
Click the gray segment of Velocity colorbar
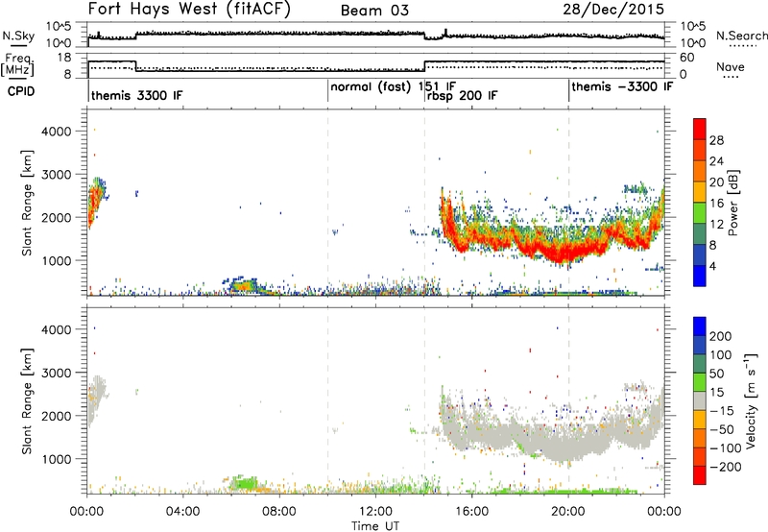pyautogui.click(x=700, y=400)
